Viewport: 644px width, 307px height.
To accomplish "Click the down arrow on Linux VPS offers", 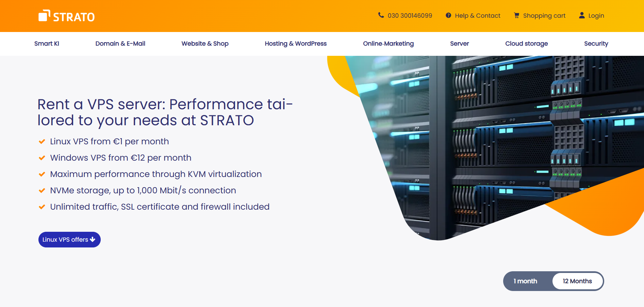I will [x=93, y=240].
